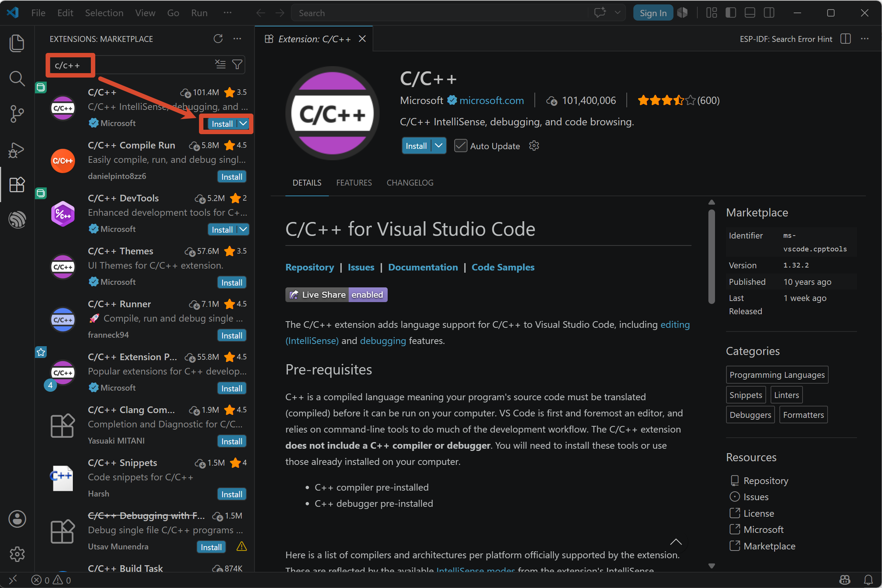Open the Go menu
882x588 pixels.
click(173, 13)
